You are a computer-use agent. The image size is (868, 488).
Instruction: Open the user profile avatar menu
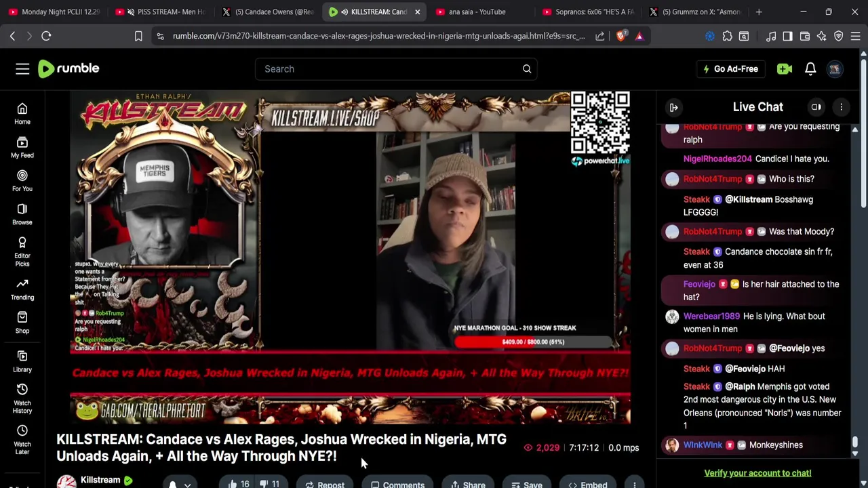(x=835, y=68)
